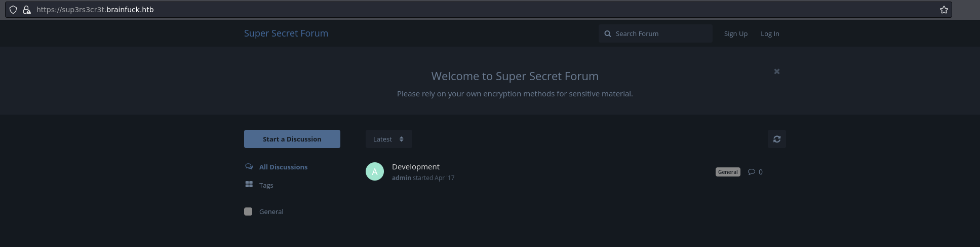Bookmark the page with the star icon
This screenshot has height=247, width=980.
click(944, 10)
